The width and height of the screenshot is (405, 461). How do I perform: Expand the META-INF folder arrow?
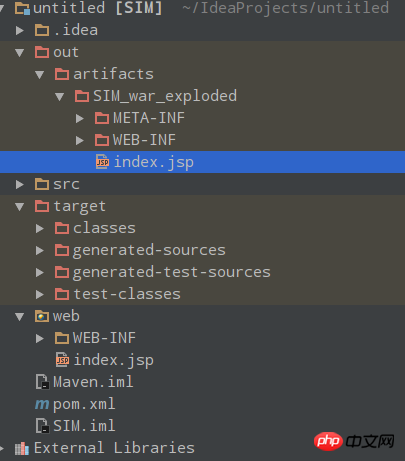[x=80, y=118]
